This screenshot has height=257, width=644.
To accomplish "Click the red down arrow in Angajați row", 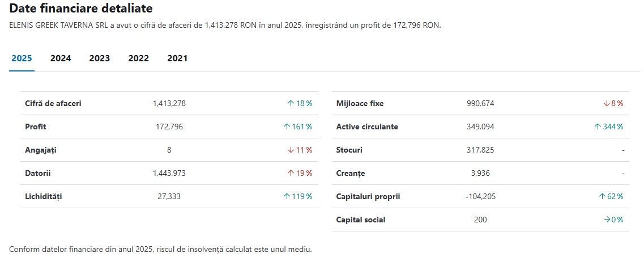I will tap(291, 150).
